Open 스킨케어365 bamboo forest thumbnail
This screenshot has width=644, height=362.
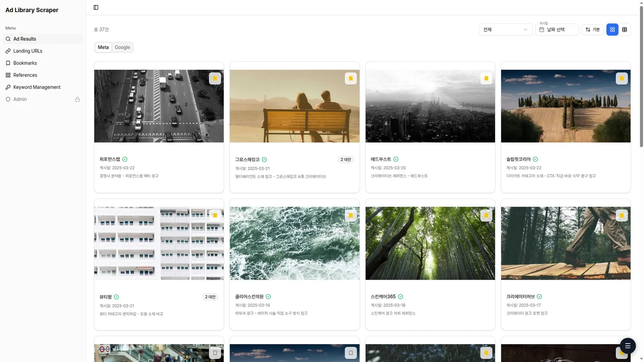click(x=430, y=243)
